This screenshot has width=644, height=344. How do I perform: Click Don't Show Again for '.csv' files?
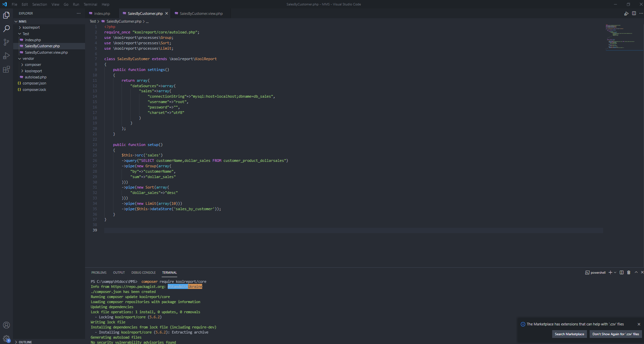tap(615, 334)
